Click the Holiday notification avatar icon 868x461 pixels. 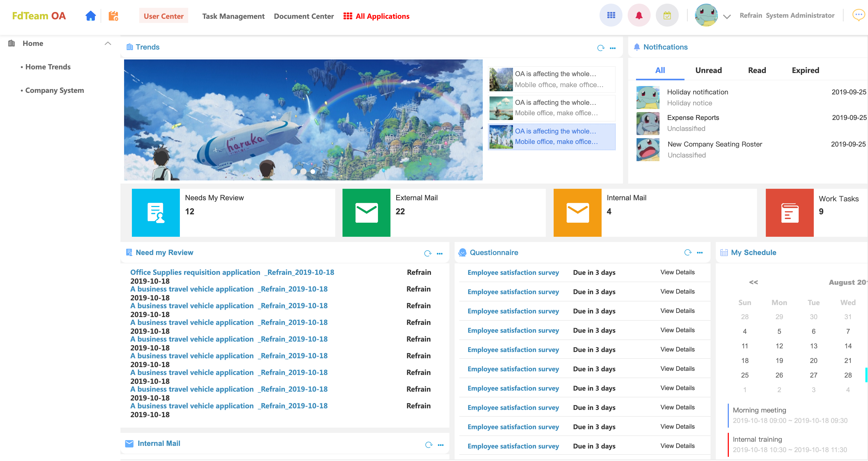(648, 98)
